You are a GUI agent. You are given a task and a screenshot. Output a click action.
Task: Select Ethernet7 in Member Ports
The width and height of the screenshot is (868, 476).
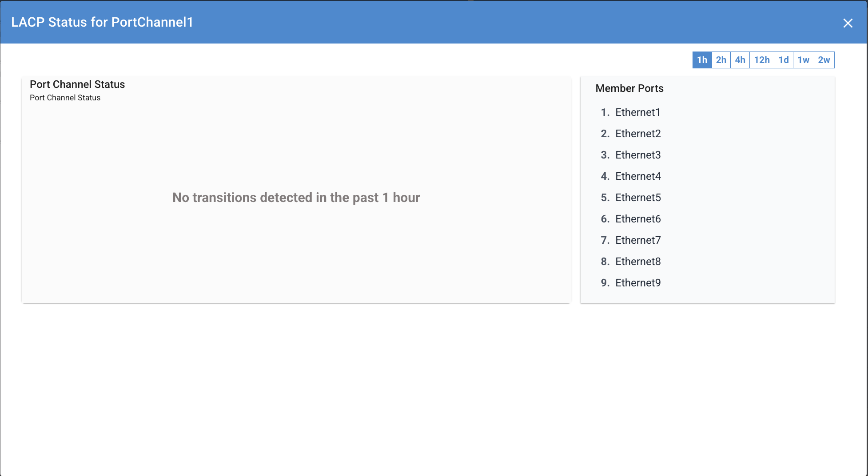tap(638, 240)
